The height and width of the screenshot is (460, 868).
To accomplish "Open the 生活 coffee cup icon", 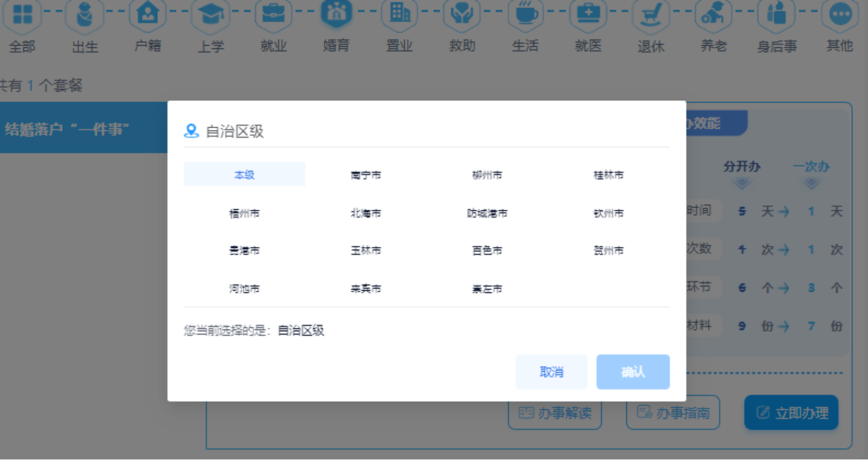I will 525,15.
